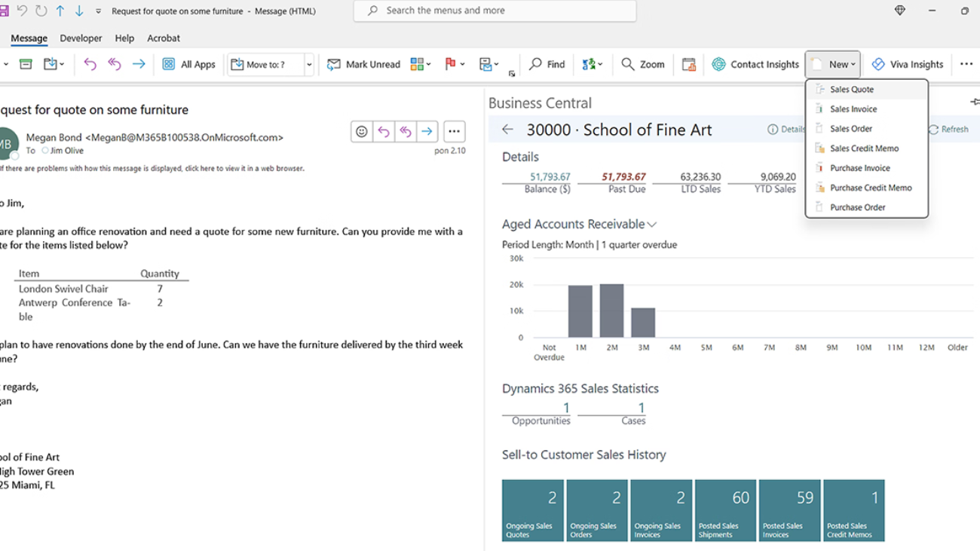This screenshot has width=980, height=551.
Task: Expand the Categorize color dropdown
Action: coord(428,64)
